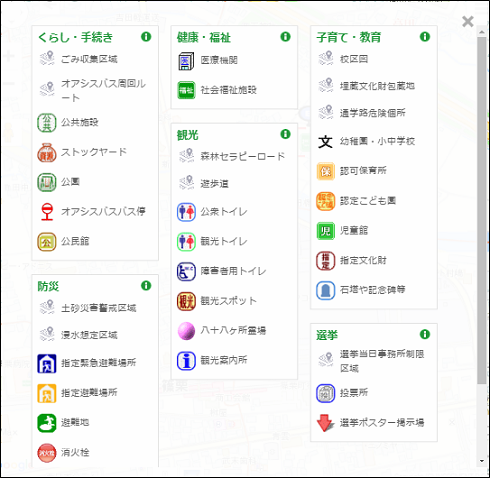Open info for 健康・福祉 category
Viewport: 490px width, 478px height.
[285, 36]
